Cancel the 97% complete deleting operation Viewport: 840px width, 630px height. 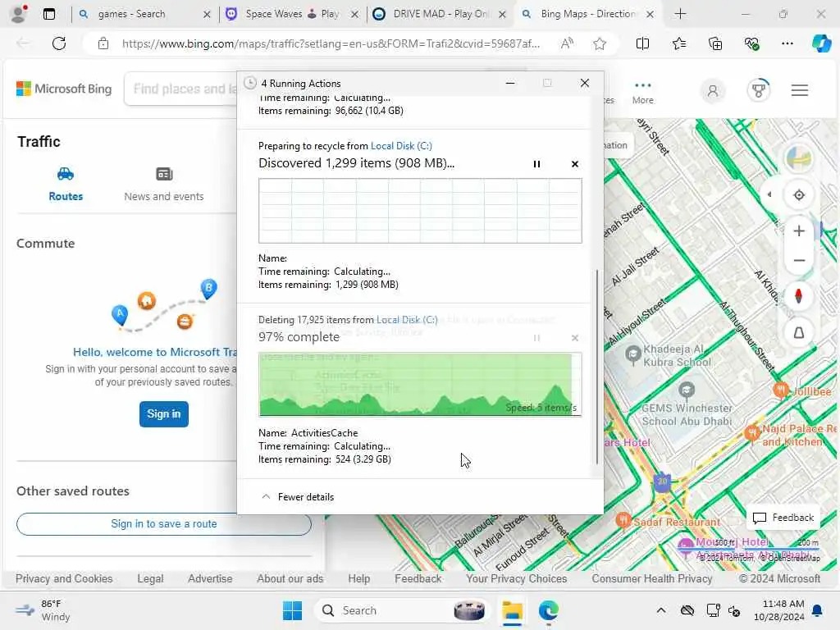pyautogui.click(x=575, y=338)
